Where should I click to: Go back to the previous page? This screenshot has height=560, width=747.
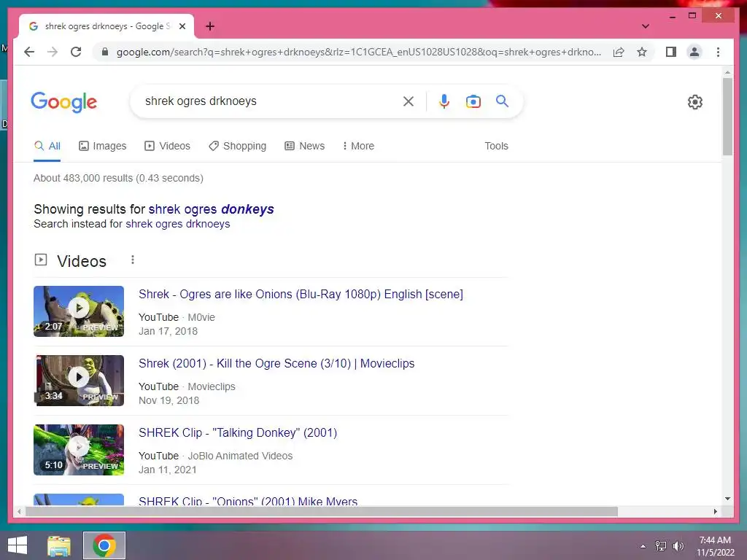point(29,52)
